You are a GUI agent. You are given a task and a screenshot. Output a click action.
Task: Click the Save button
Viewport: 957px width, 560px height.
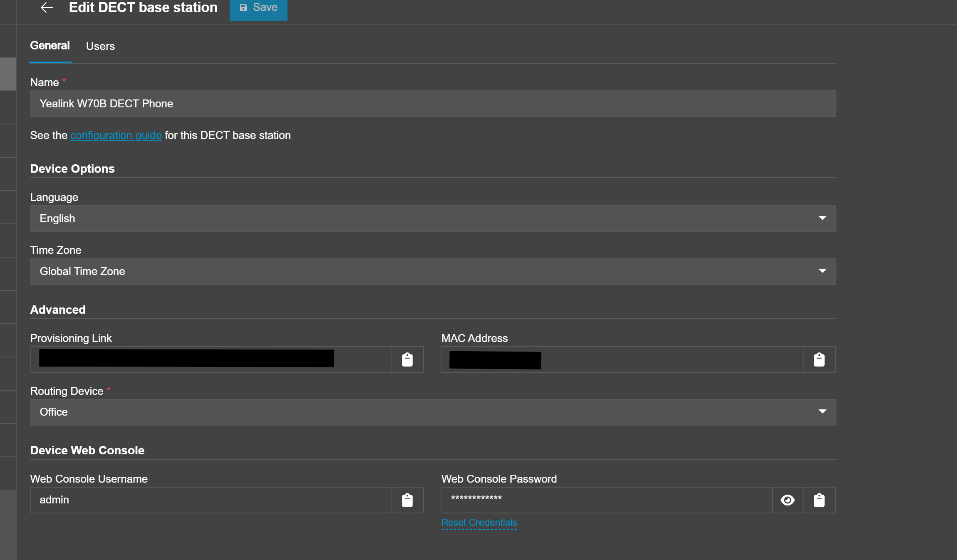(258, 8)
